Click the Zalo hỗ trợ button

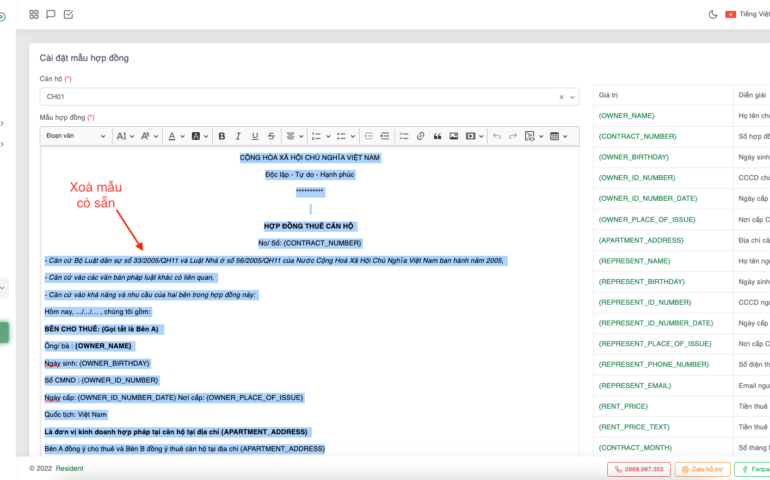pyautogui.click(x=702, y=468)
